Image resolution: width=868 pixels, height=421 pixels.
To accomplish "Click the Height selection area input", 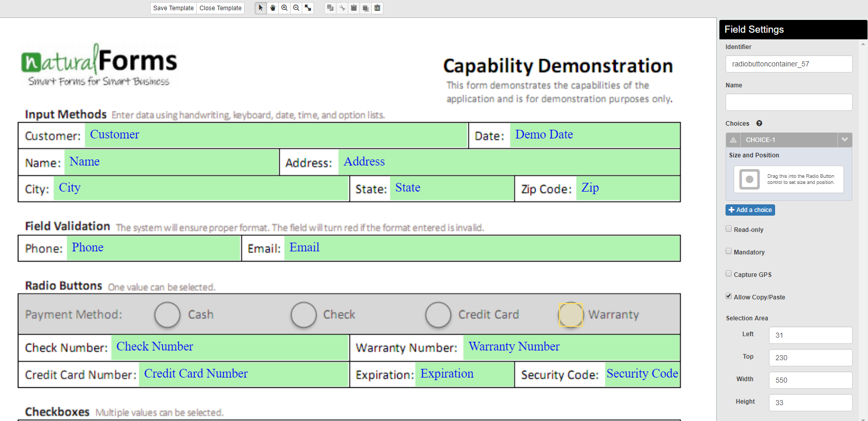I will (810, 403).
